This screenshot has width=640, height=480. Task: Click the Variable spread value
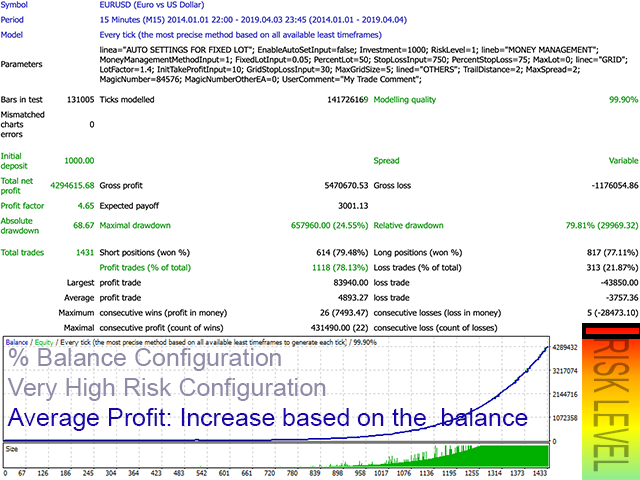point(623,161)
